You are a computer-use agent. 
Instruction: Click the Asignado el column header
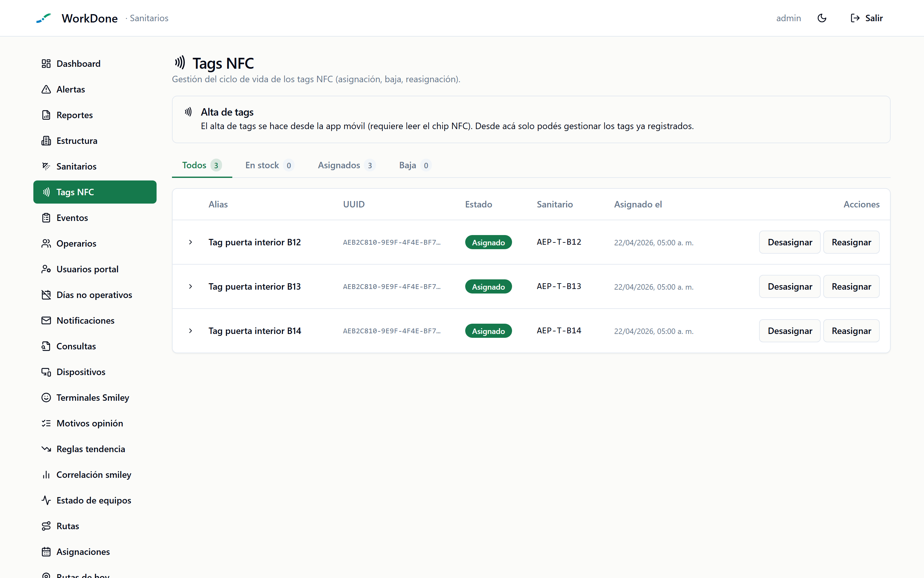[x=637, y=204]
